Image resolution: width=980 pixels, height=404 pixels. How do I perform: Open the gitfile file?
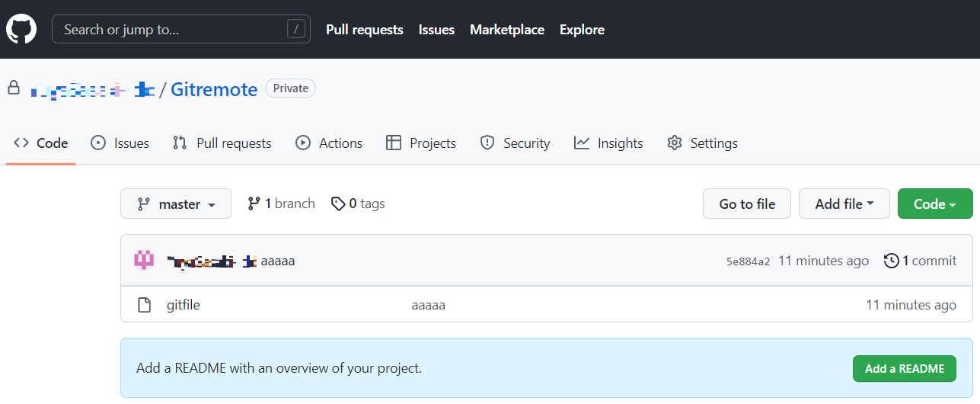click(184, 305)
